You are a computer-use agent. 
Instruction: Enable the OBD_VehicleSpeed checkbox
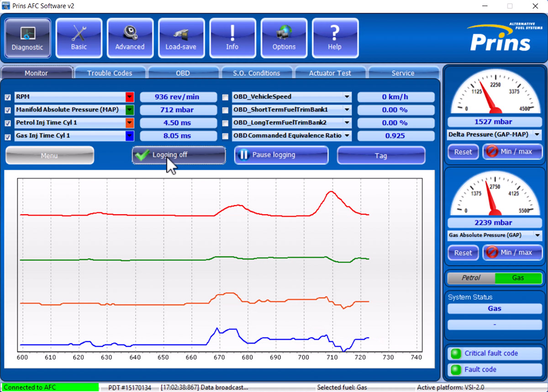[x=226, y=97]
